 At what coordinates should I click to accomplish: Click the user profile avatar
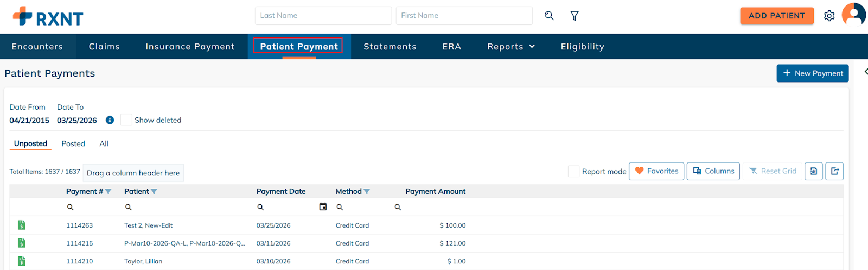pyautogui.click(x=853, y=14)
